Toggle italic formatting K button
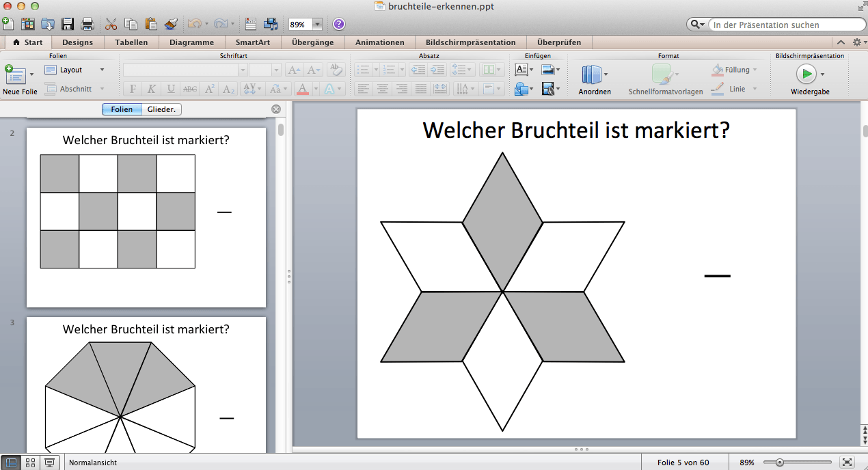Viewport: 868px width, 470px height. point(152,89)
